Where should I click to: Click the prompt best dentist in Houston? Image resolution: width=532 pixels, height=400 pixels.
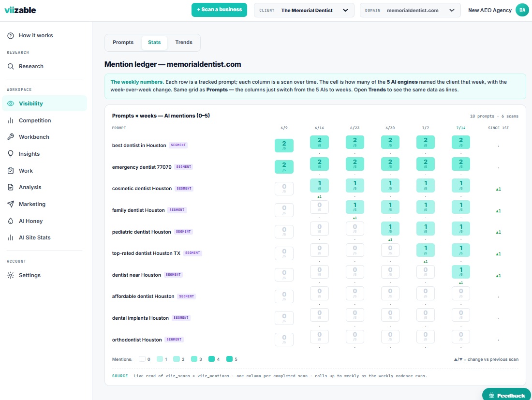[x=139, y=145]
